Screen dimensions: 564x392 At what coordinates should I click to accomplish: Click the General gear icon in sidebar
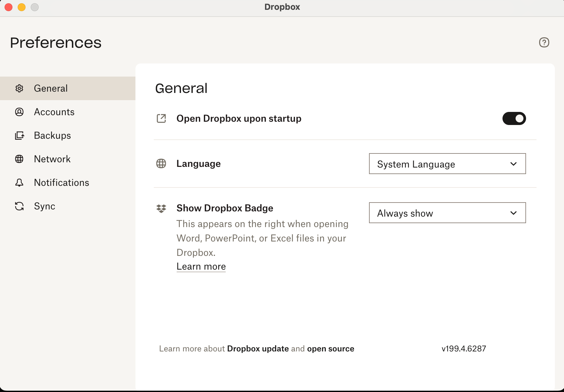click(19, 88)
